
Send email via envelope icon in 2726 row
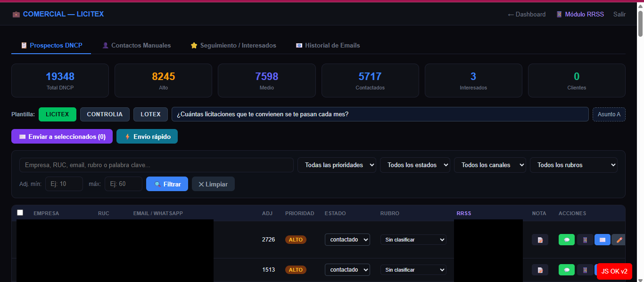[603, 240]
